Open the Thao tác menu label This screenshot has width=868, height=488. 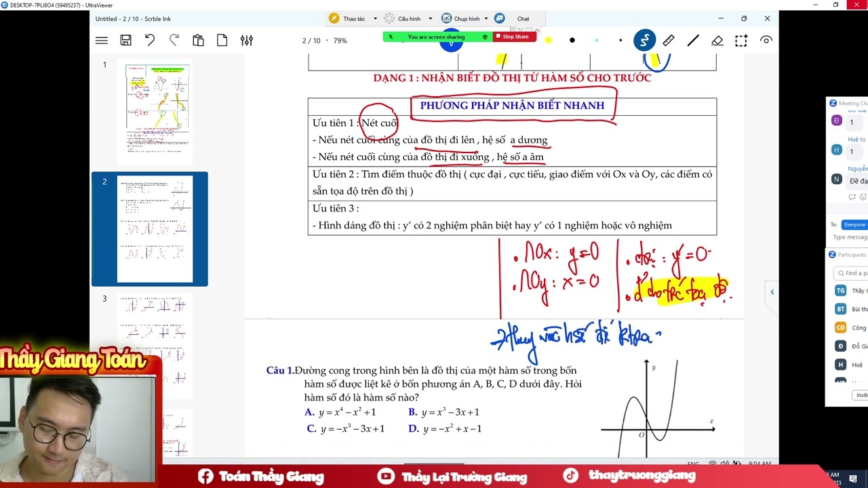pyautogui.click(x=354, y=19)
